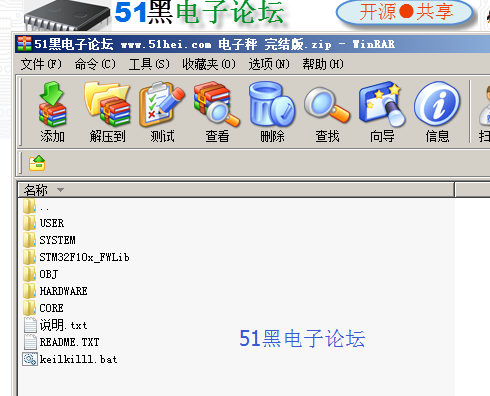
Task: Click the file name text USER
Action: coord(52,223)
